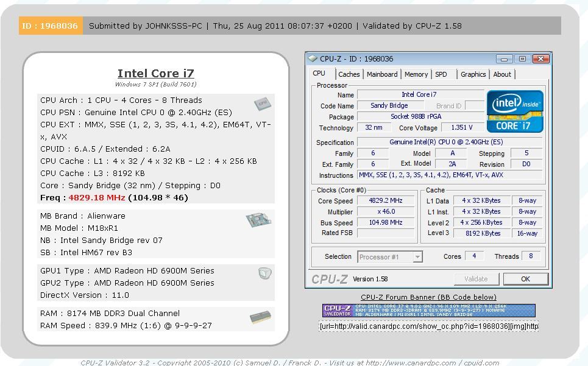Click the CPU Cache : L3 : 8192 KB line
The height and width of the screenshot is (366, 588).
pos(92,173)
